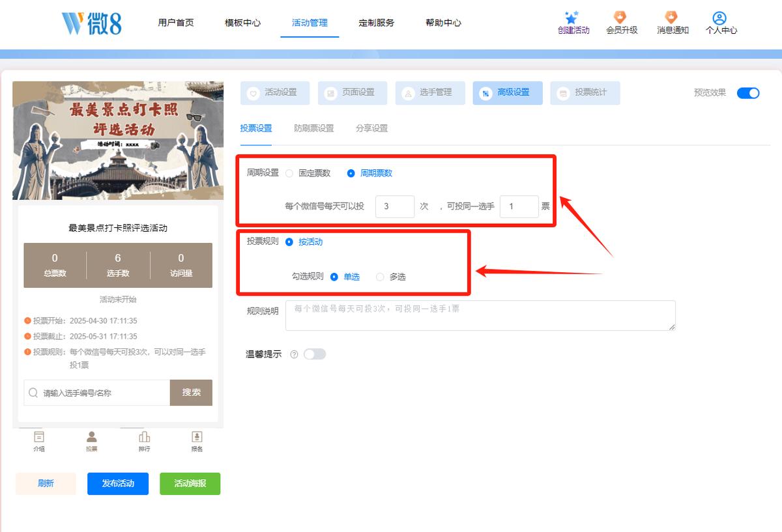Go to 页面设置 step

(353, 92)
